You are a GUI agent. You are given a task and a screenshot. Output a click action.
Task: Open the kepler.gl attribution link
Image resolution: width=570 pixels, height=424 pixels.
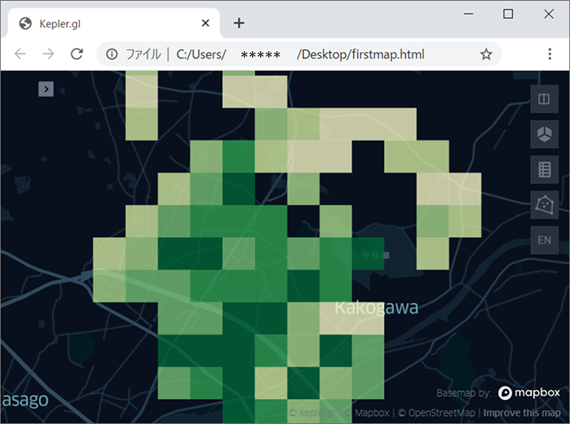312,413
